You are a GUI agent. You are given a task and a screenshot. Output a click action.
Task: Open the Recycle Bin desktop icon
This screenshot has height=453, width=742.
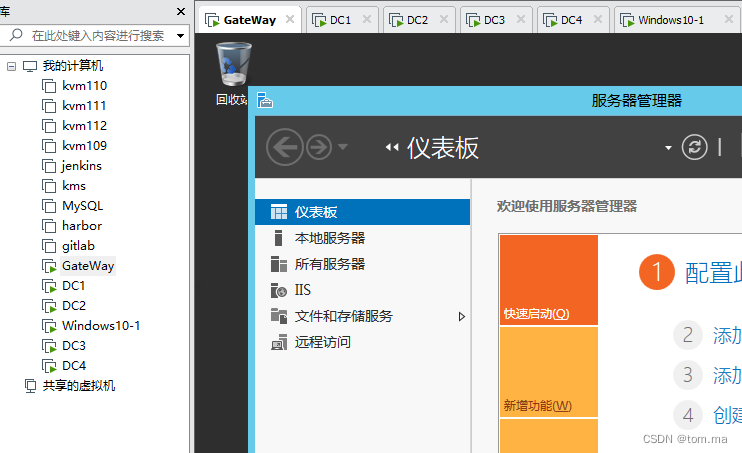click(x=233, y=73)
